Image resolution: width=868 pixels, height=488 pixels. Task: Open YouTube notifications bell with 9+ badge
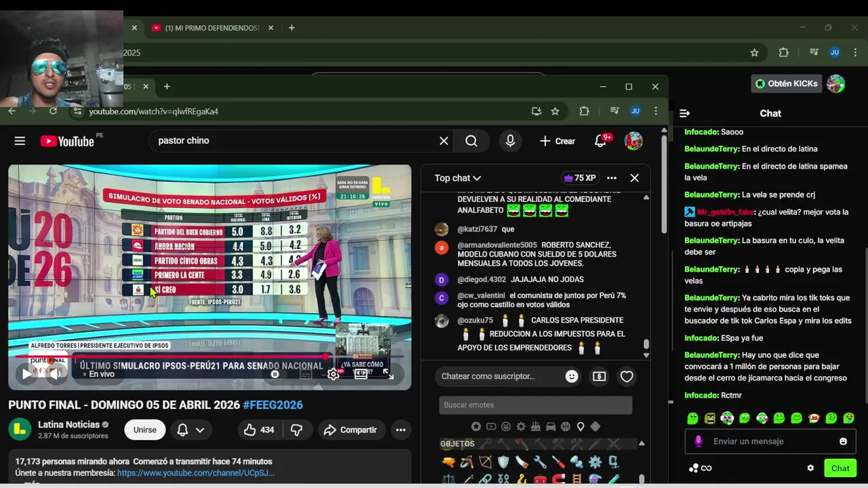[x=600, y=141]
